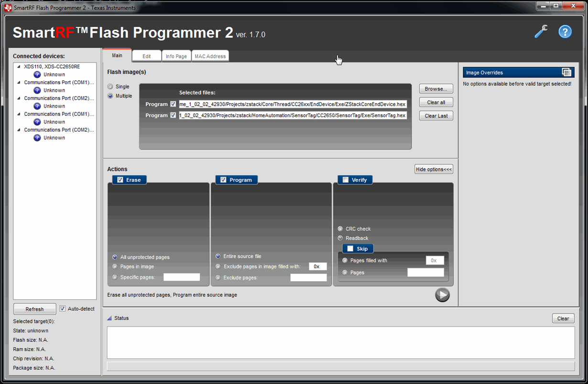The height and width of the screenshot is (384, 588).
Task: Select Pages filled with skip option
Action: tap(345, 261)
